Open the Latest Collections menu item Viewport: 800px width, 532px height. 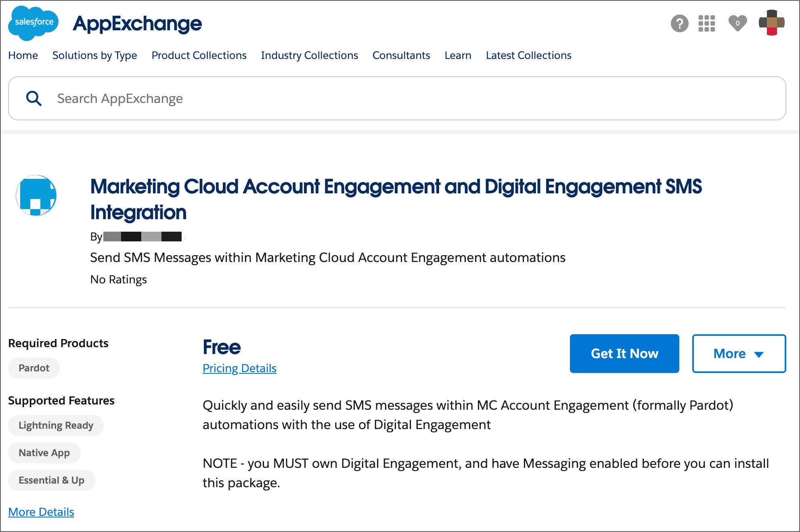(x=529, y=54)
